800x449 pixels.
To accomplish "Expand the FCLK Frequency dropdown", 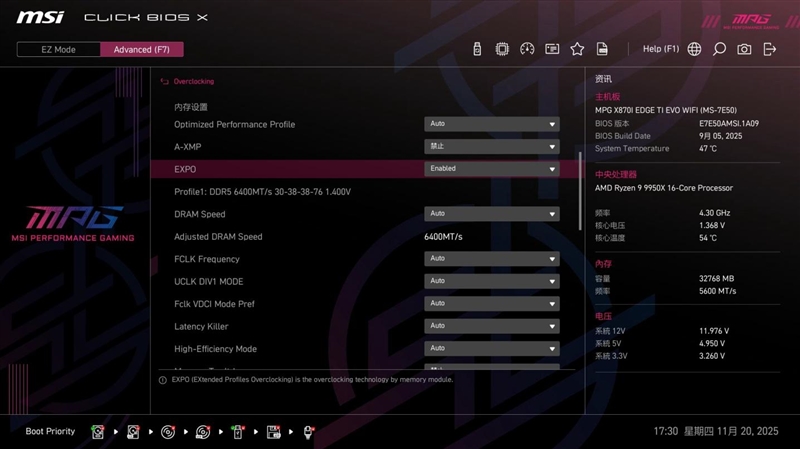I will pyautogui.click(x=492, y=259).
